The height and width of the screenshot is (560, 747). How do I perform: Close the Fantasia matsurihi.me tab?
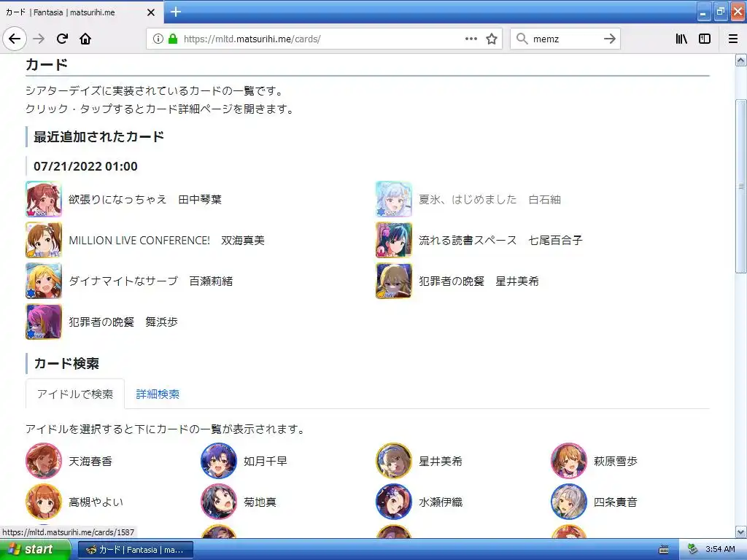pos(151,12)
